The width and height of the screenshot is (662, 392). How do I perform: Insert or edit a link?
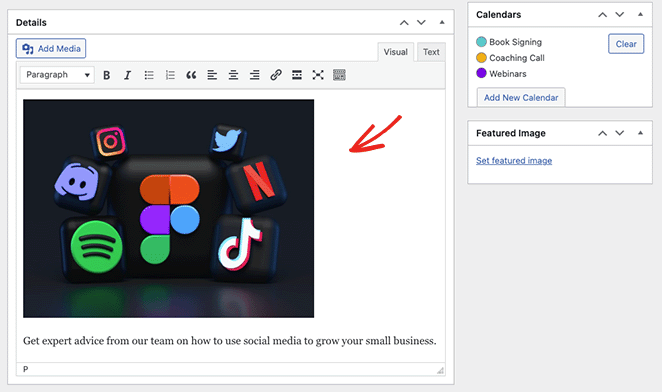(276, 75)
